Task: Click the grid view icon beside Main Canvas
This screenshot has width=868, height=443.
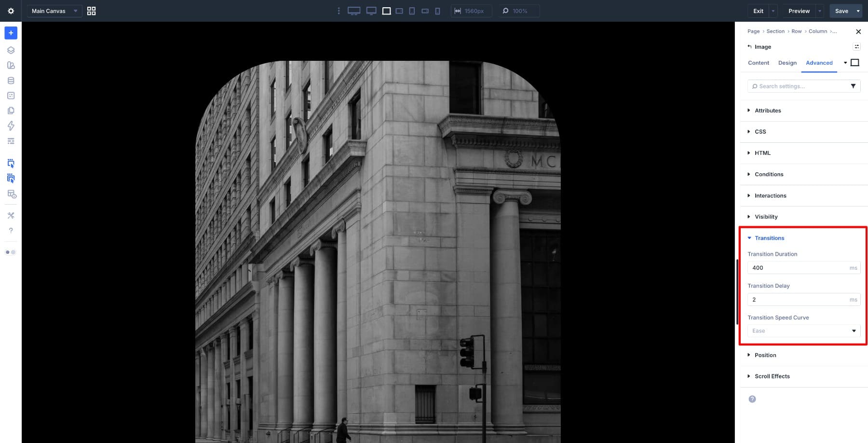Action: 91,11
